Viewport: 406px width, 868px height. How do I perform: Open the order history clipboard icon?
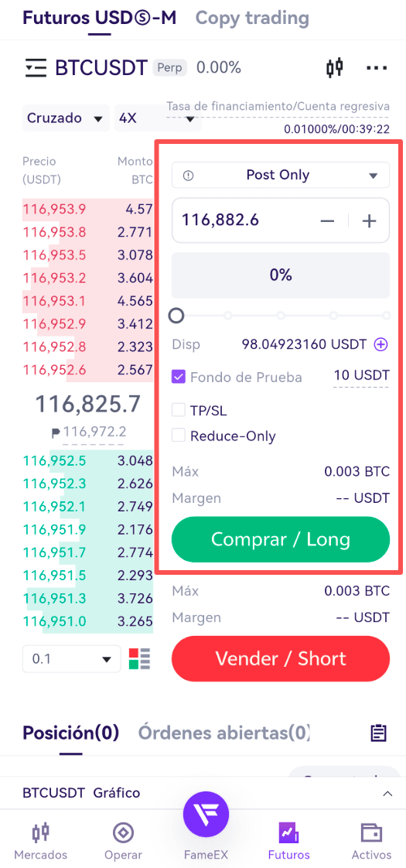[378, 733]
